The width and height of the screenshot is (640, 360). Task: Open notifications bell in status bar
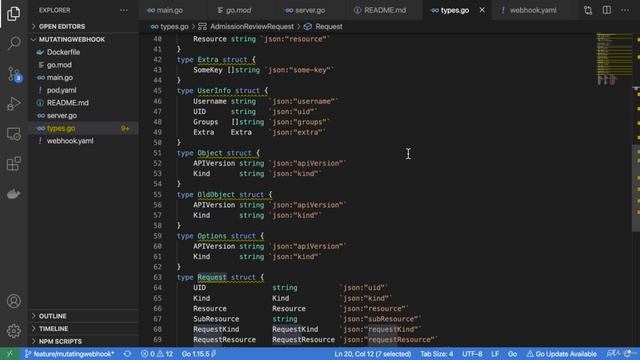pos(629,354)
